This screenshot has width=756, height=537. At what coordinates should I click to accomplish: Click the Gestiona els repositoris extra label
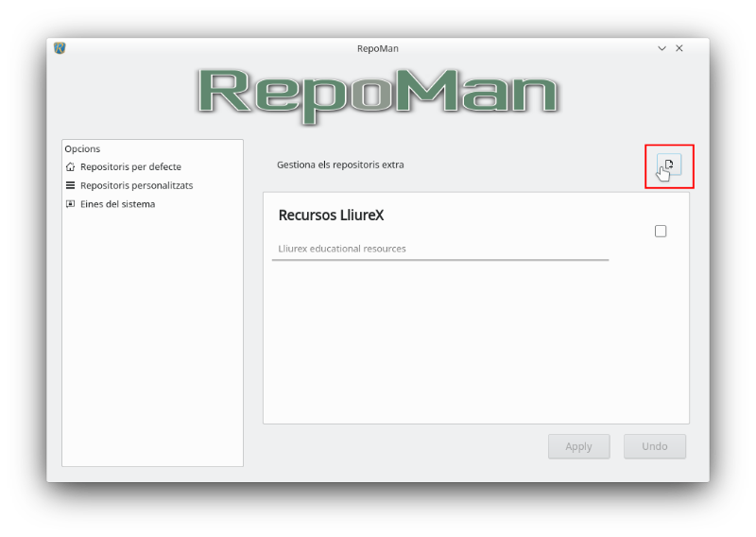(x=340, y=165)
